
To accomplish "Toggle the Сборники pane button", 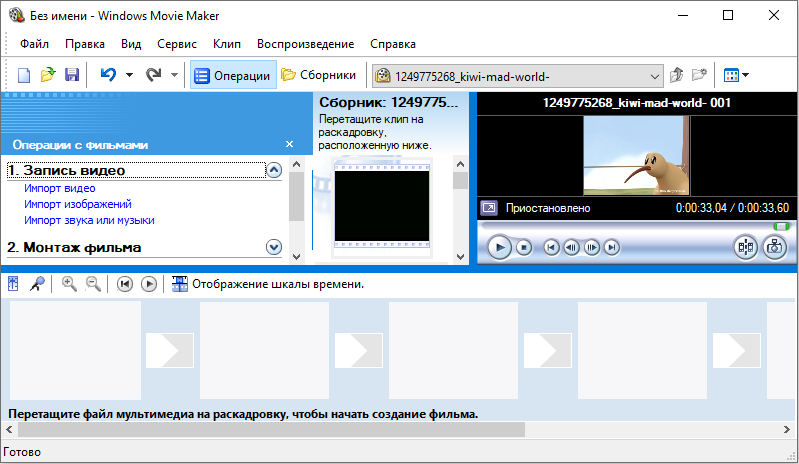I will coord(319,75).
